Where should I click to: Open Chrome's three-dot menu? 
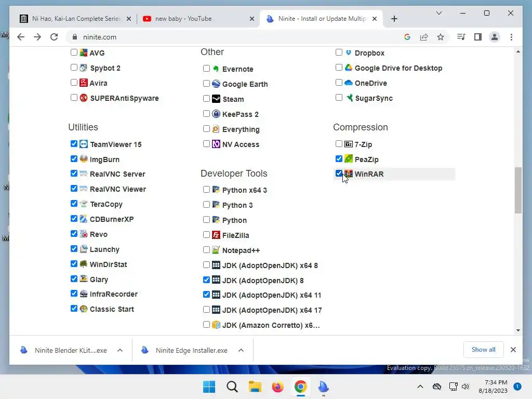tap(511, 37)
